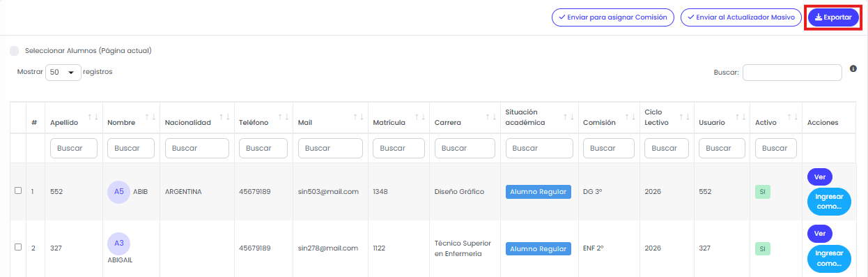Click the A5 avatar for ABIB
This screenshot has height=277, width=868.
click(x=119, y=191)
